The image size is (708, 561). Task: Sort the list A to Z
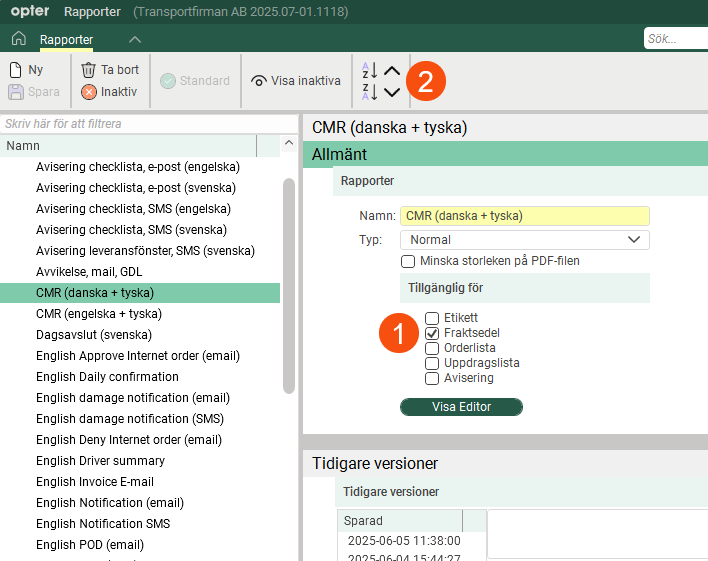(x=369, y=70)
